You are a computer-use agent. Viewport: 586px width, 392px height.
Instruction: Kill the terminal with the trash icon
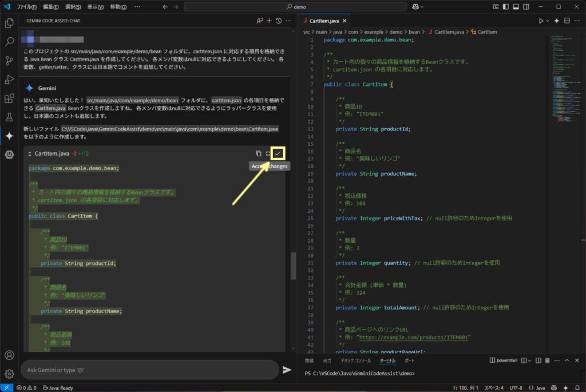tap(548, 361)
